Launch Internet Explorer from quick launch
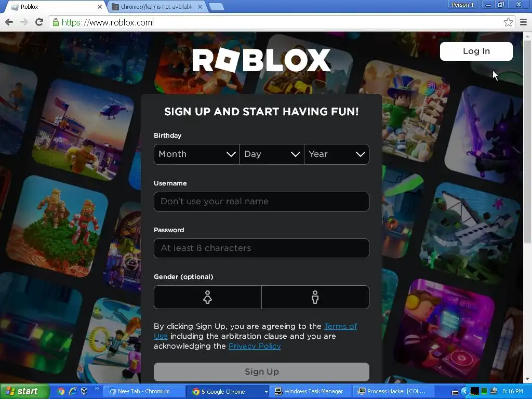The image size is (532, 399). coord(73,392)
